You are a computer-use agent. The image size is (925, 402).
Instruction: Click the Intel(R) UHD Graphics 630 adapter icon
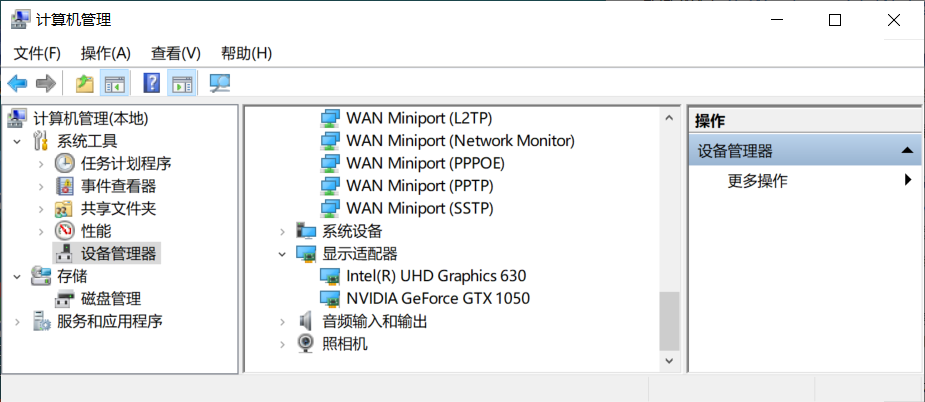[330, 276]
